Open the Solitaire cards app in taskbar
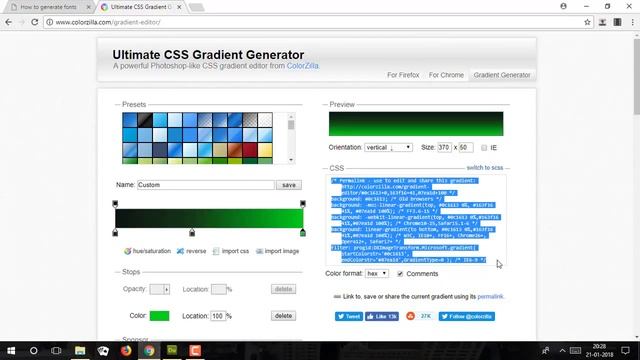640x360 pixels. coord(103,351)
